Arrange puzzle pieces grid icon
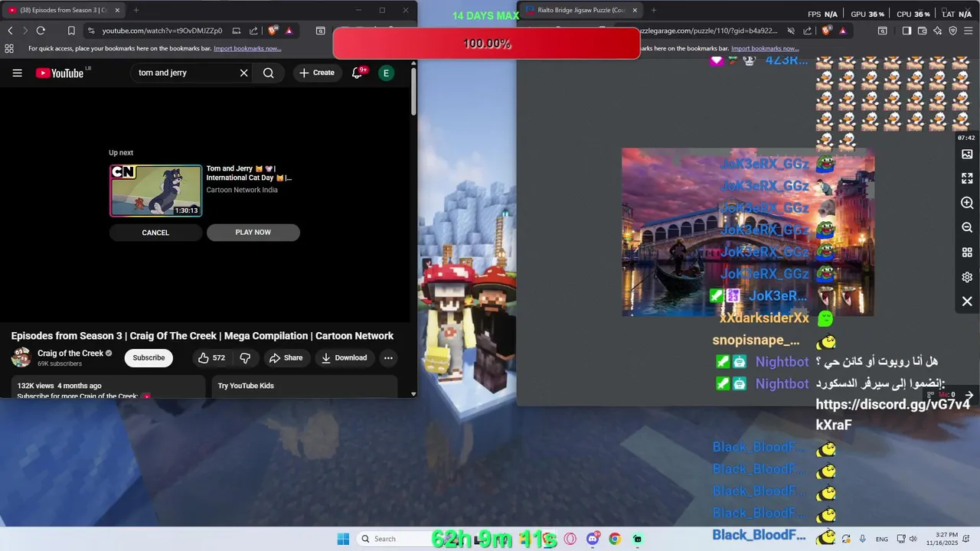 [x=967, y=253]
